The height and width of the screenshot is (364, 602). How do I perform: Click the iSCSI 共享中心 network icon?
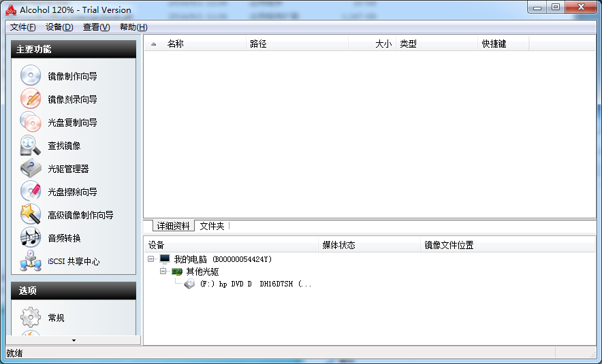pyautogui.click(x=31, y=261)
